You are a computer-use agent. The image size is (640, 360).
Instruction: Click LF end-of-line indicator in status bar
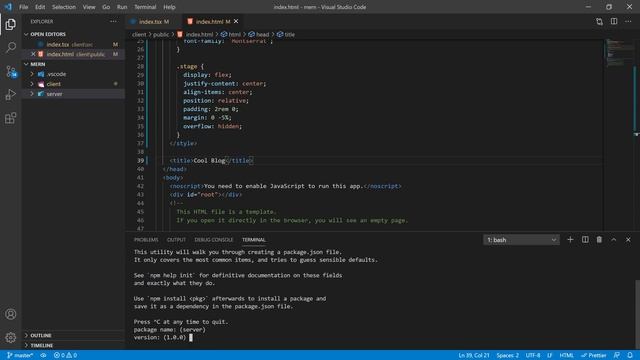(549, 355)
